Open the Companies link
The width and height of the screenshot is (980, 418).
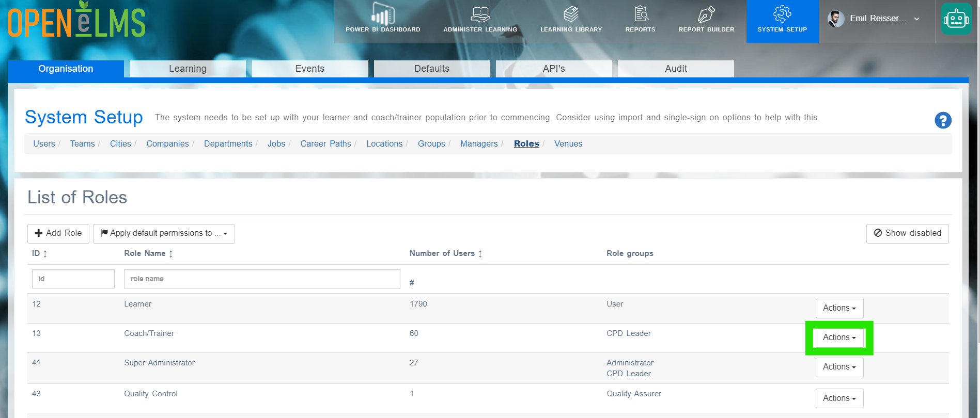[167, 143]
